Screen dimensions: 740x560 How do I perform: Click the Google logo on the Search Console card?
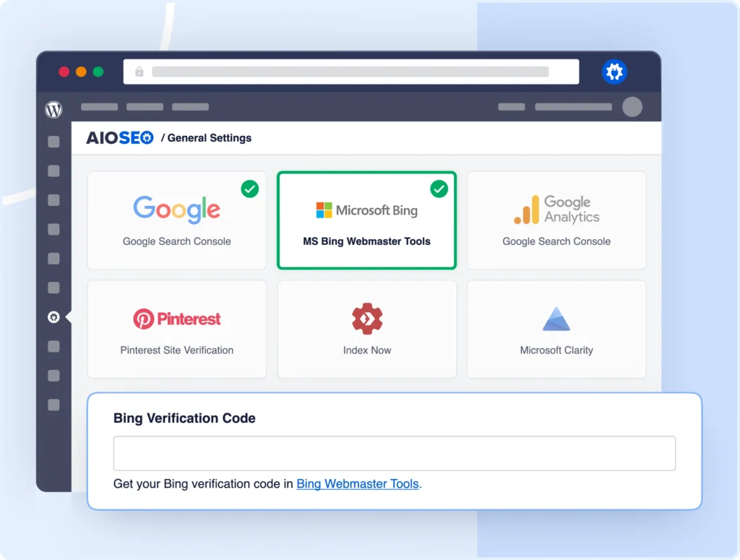[176, 209]
